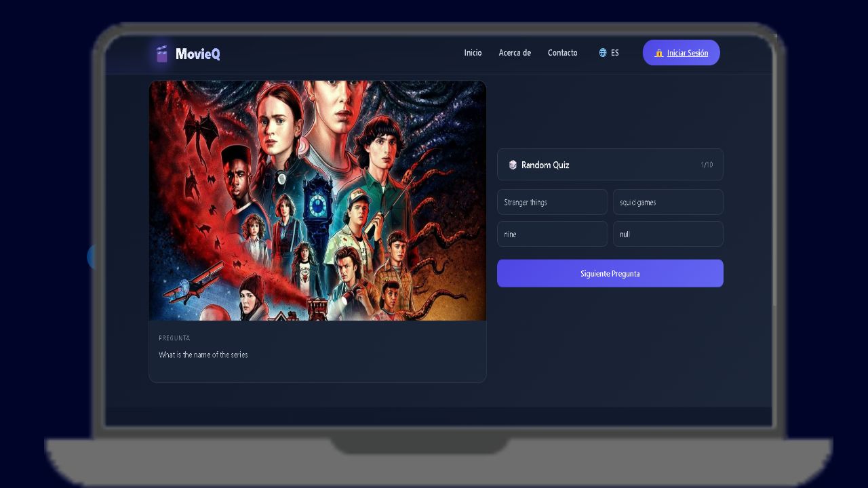Select the 'null' answer option
This screenshot has height=488, width=868.
(668, 234)
